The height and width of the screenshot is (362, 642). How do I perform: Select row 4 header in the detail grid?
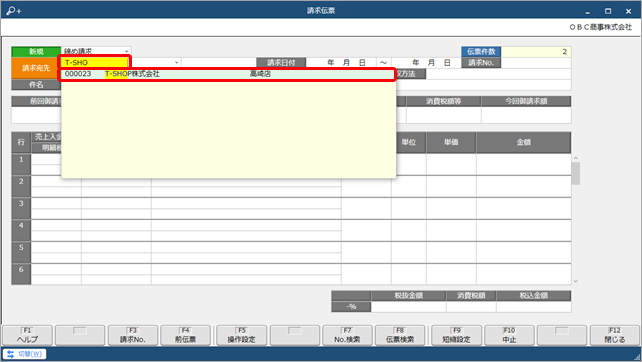[x=21, y=231]
